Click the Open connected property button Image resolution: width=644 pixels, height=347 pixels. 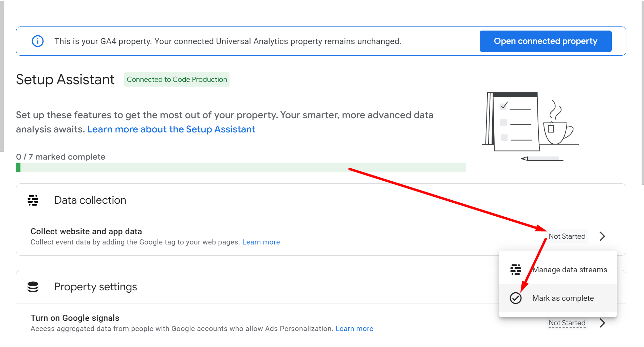tap(546, 41)
